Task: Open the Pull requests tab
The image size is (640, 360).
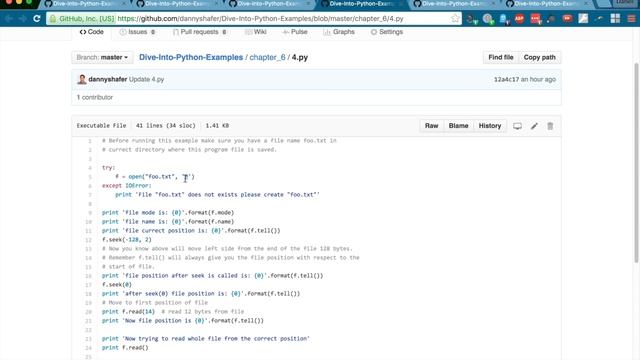Action: point(200,32)
